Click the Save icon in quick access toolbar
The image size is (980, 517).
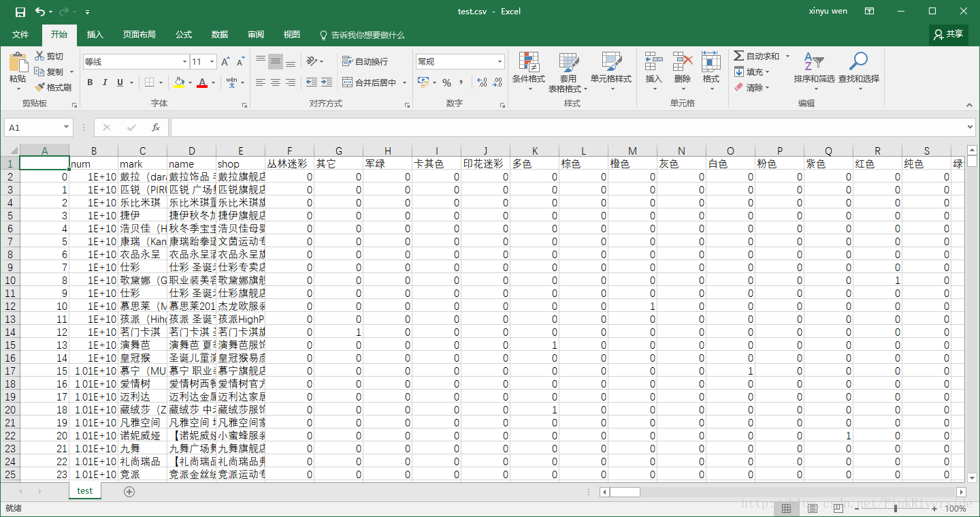click(x=20, y=12)
